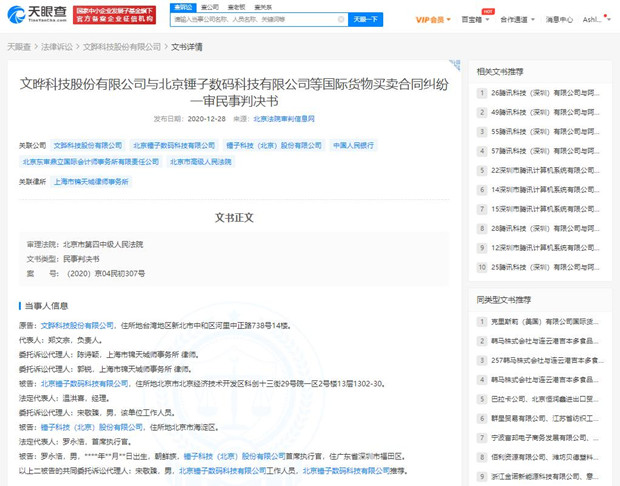Image resolution: width=620 pixels, height=486 pixels.
Task: Switch to the 查老板 search tab
Action: tap(236, 7)
